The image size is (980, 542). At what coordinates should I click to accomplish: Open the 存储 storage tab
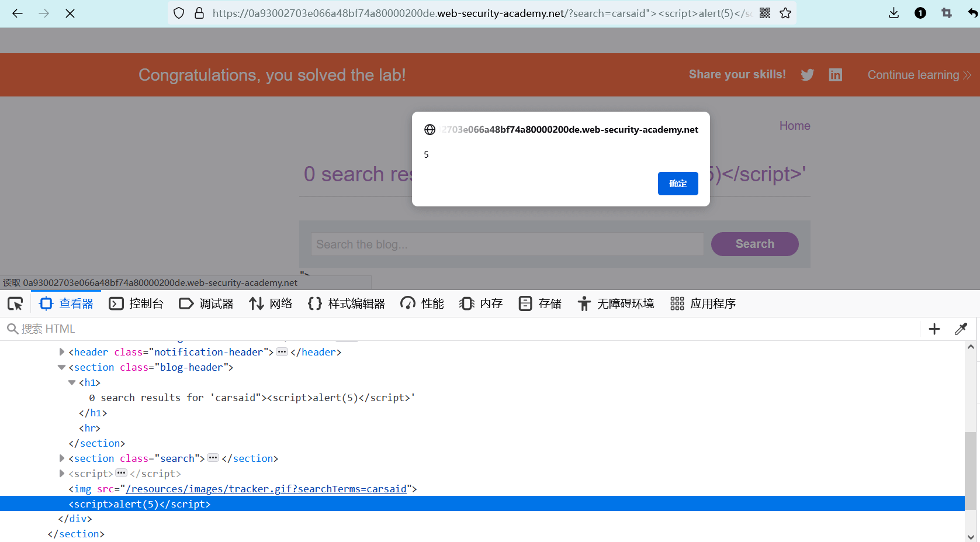click(540, 303)
